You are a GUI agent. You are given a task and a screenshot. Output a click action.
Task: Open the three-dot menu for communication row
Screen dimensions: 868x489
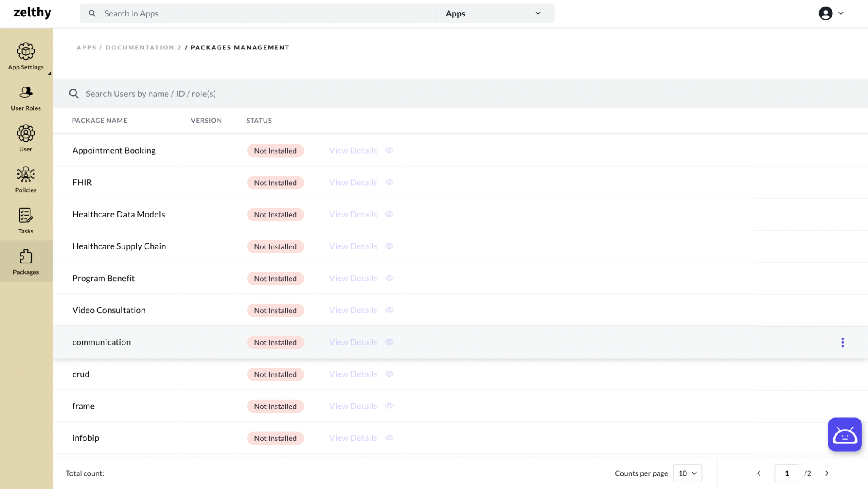click(842, 342)
